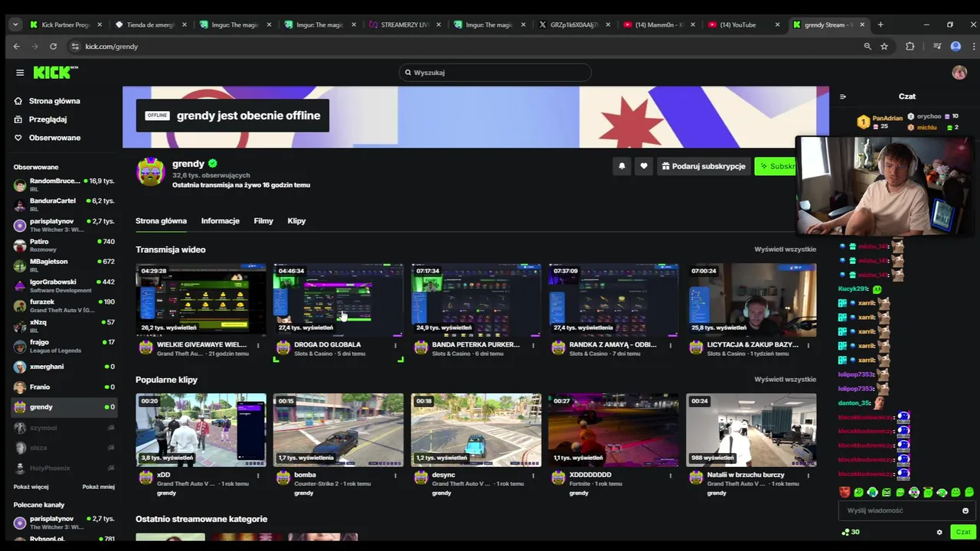Viewport: 980px width, 551px height.
Task: Reload the page
Action: point(53,47)
